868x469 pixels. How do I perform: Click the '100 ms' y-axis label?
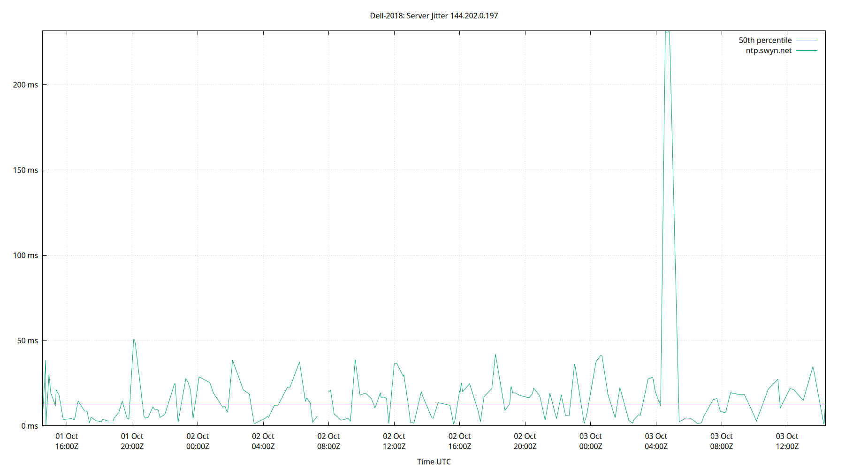click(25, 256)
